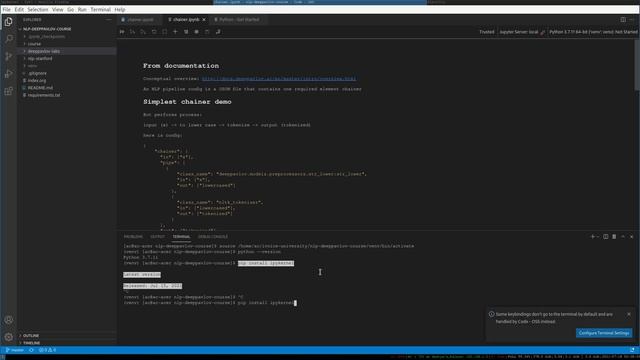The height and width of the screenshot is (360, 640).
Task: Open the Edit menu
Action: point(19,9)
